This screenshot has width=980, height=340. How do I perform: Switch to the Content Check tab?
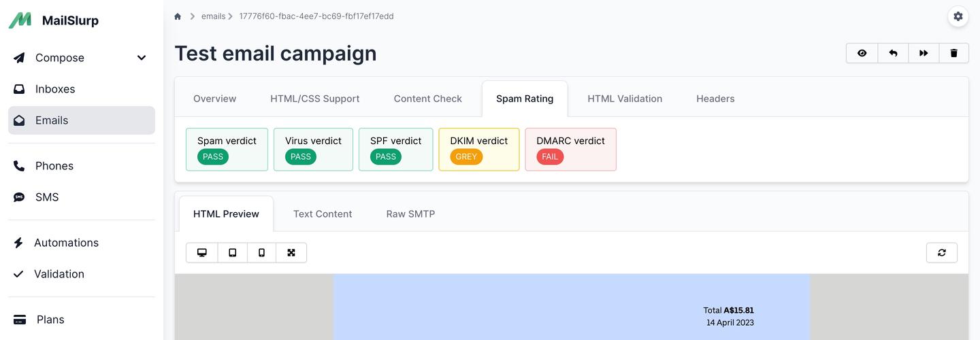427,99
